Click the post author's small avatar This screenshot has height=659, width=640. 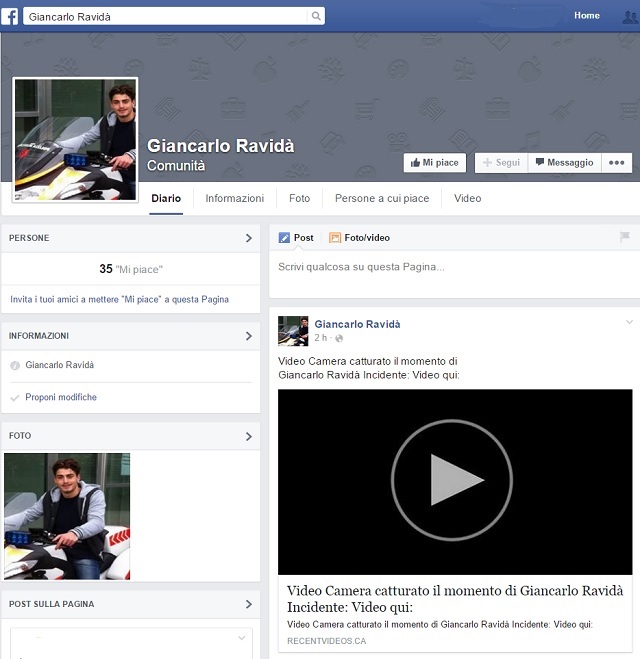293,331
